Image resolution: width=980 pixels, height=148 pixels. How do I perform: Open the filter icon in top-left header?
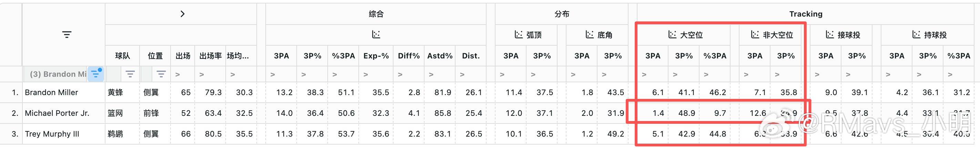[67, 35]
